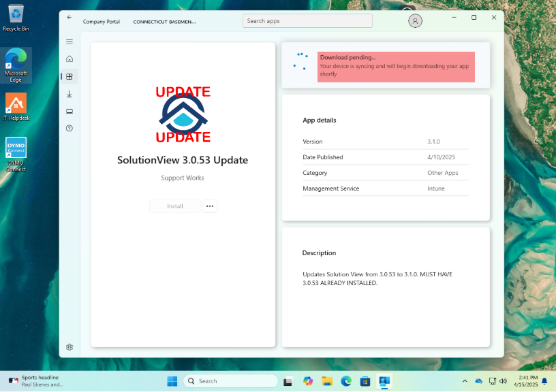This screenshot has height=392, width=556.
Task: Click the App details heading
Action: 319,120
